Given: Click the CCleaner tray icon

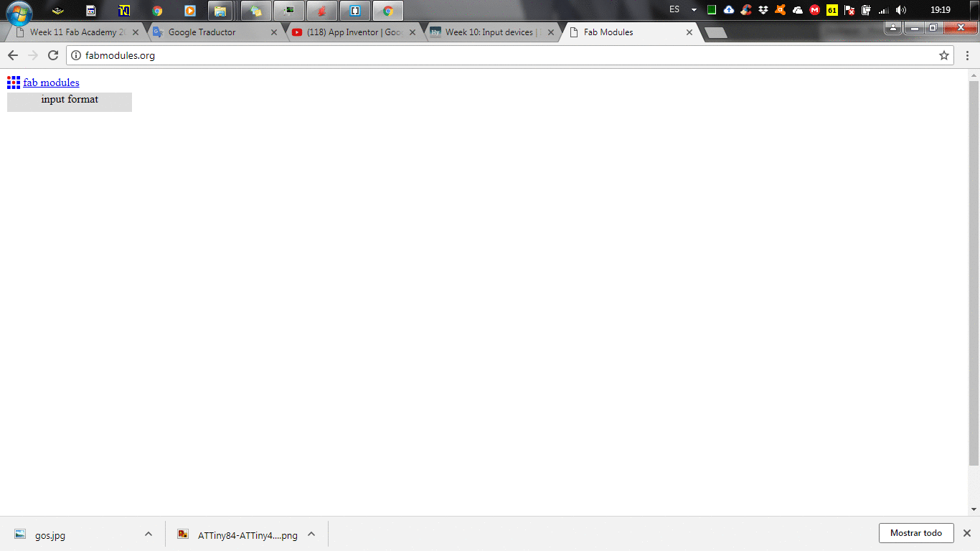Looking at the screenshot, I should coord(746,10).
